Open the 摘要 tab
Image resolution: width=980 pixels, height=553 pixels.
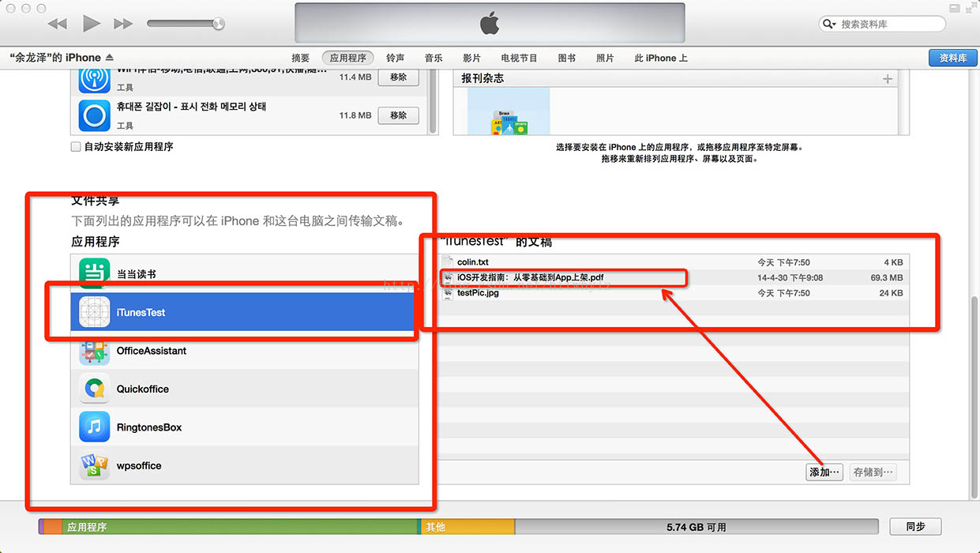click(301, 58)
